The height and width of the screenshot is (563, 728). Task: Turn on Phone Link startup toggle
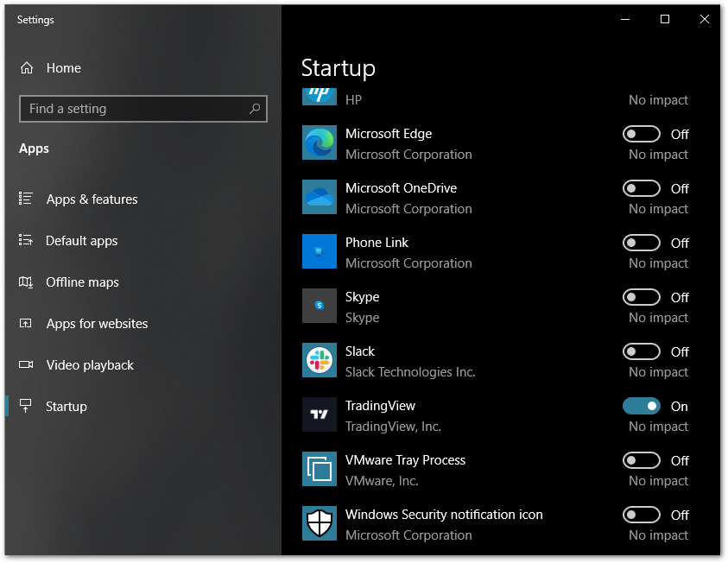pyautogui.click(x=641, y=243)
